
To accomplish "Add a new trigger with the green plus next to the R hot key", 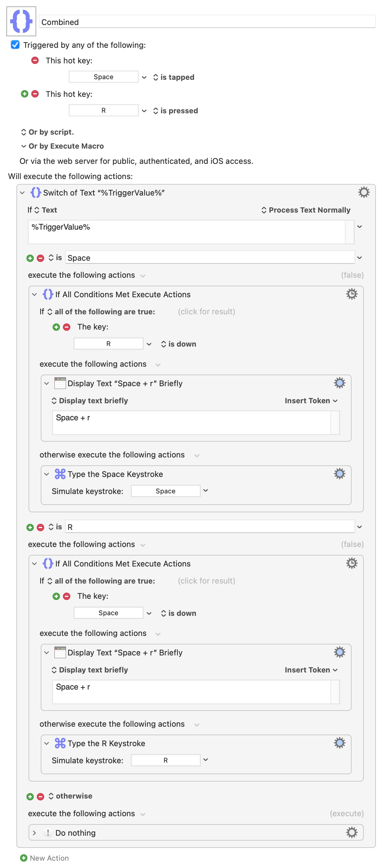I will [x=25, y=94].
